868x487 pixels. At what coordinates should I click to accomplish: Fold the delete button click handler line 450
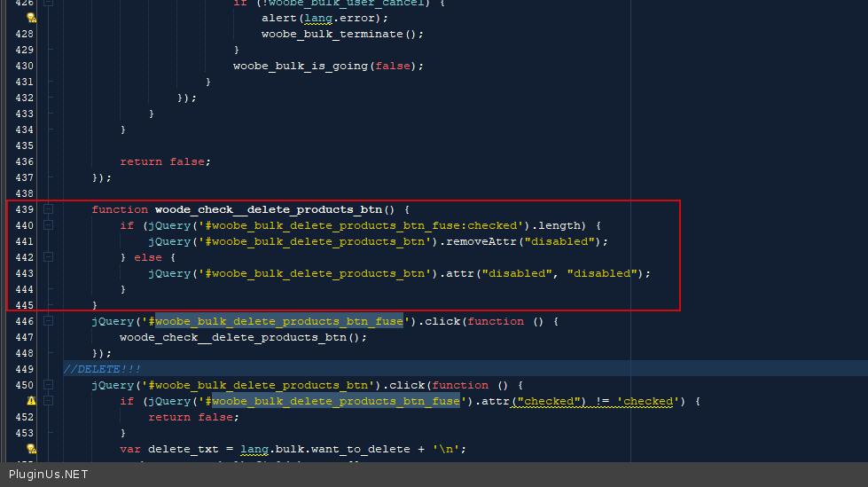pyautogui.click(x=48, y=385)
